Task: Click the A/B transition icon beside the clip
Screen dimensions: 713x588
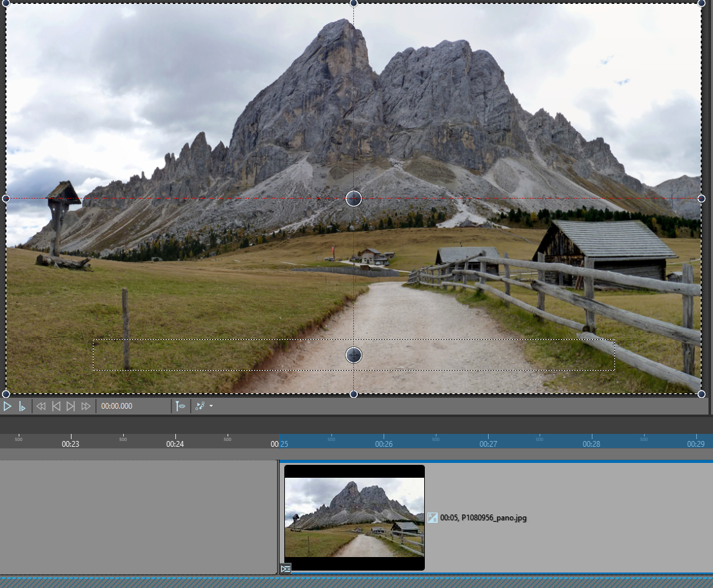Action: [433, 518]
